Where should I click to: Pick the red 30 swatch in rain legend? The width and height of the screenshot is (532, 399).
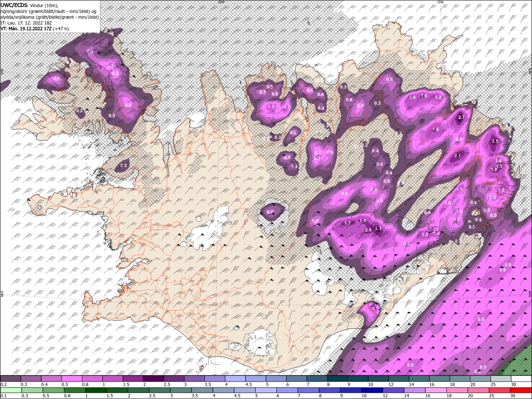[x=521, y=390]
